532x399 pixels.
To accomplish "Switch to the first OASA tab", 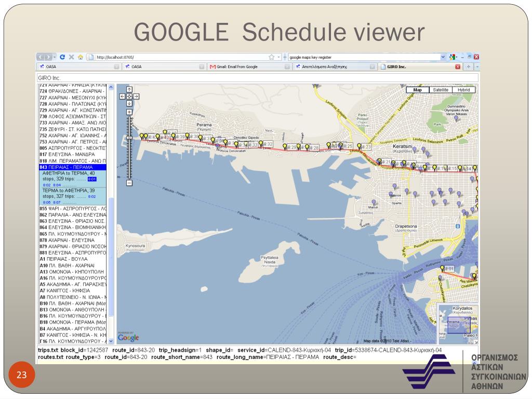I will [x=79, y=66].
